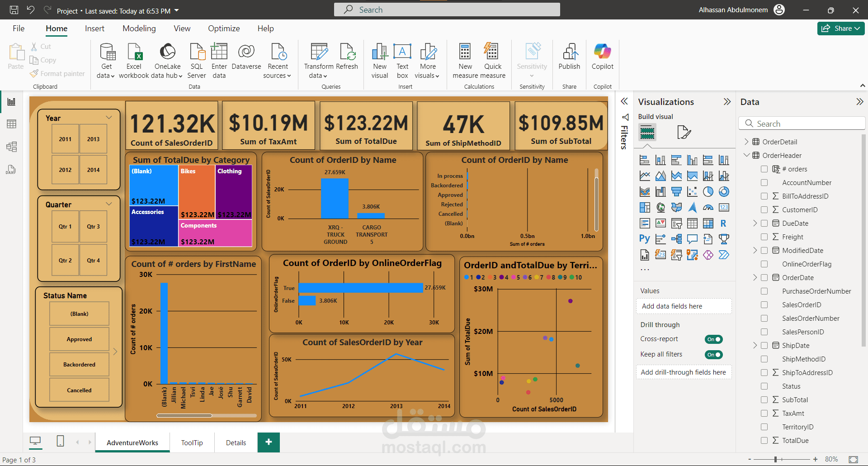
Task: Open the Get data dropdown
Action: pos(106,60)
